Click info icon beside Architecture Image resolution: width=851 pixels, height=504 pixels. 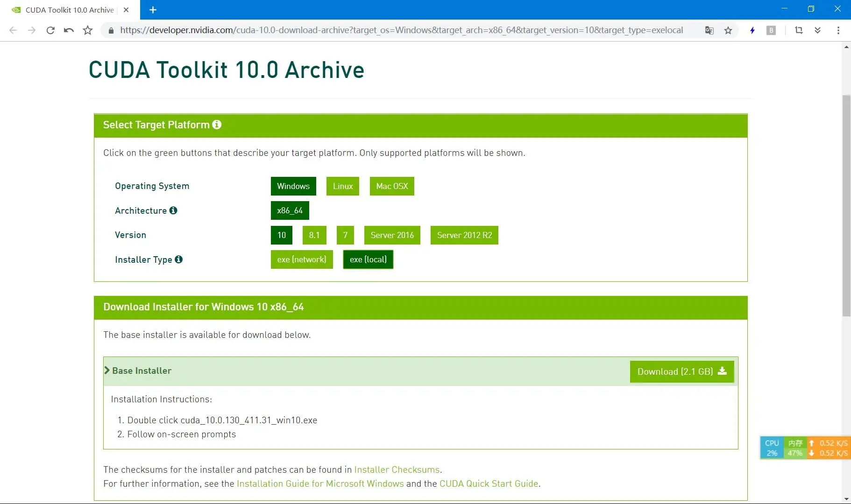[x=173, y=210]
